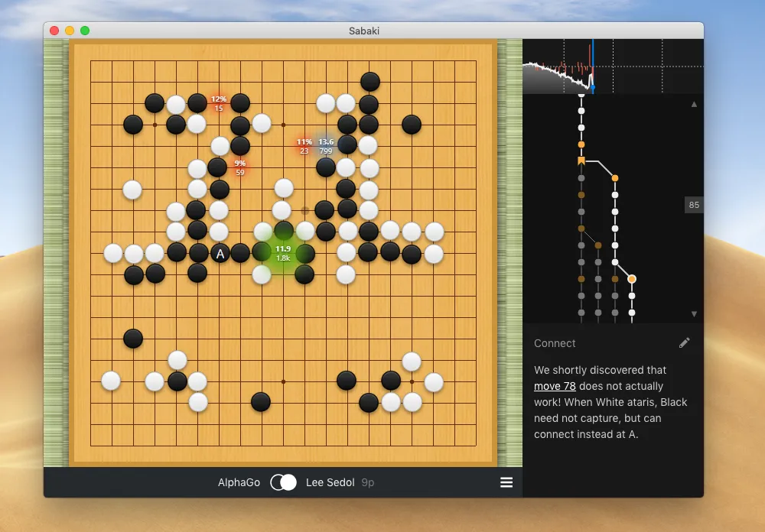Open the move 78 link in the comment

[555, 386]
